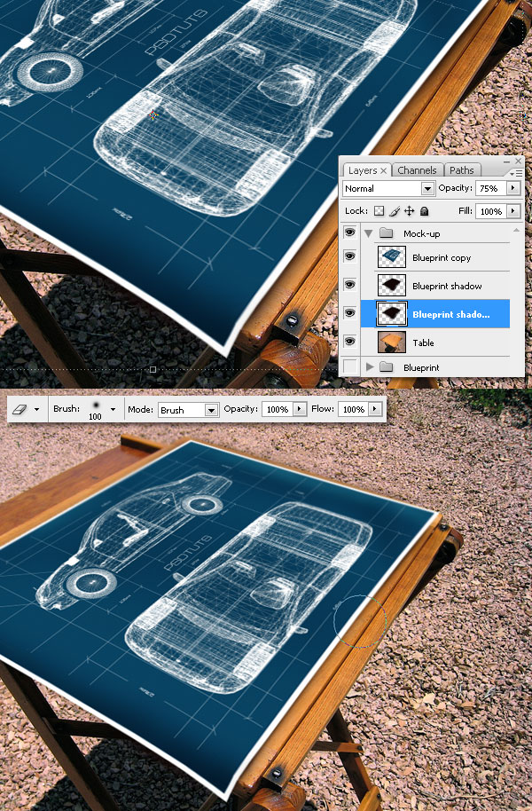Viewport: 532px width, 811px height.
Task: Switch to the Channels tab
Action: tap(417, 170)
